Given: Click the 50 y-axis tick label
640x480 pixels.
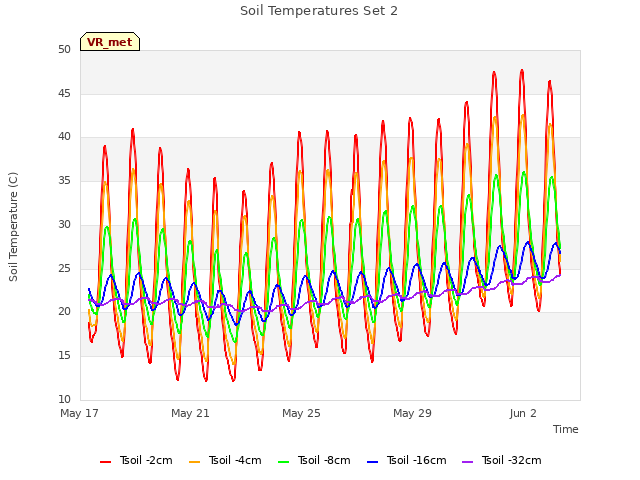Looking at the screenshot, I should coord(64,49).
